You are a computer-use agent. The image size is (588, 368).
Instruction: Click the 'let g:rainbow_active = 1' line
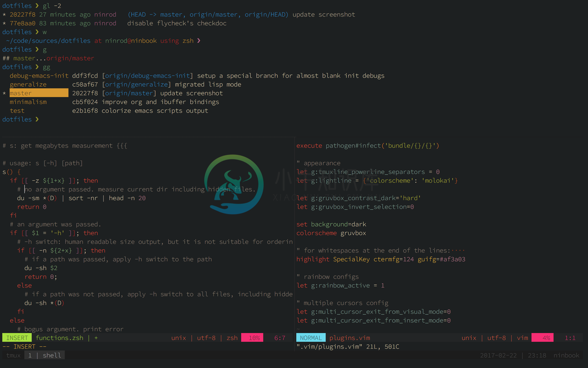point(340,286)
